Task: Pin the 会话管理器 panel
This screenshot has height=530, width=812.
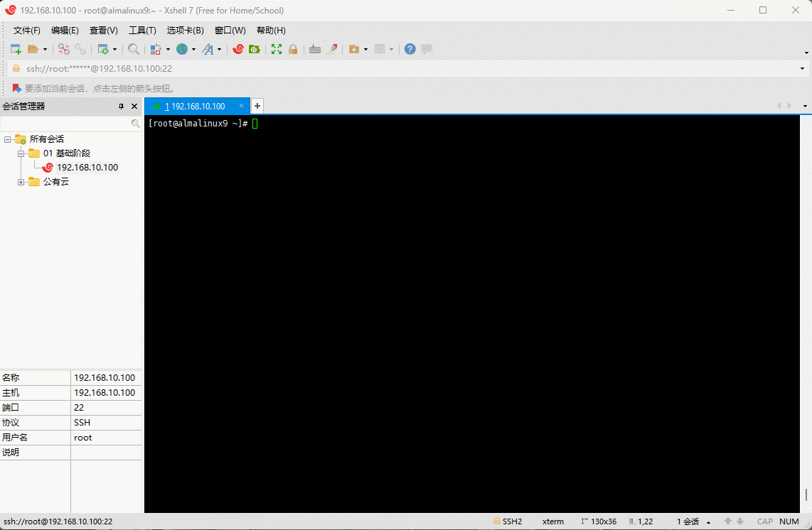Action: point(121,107)
